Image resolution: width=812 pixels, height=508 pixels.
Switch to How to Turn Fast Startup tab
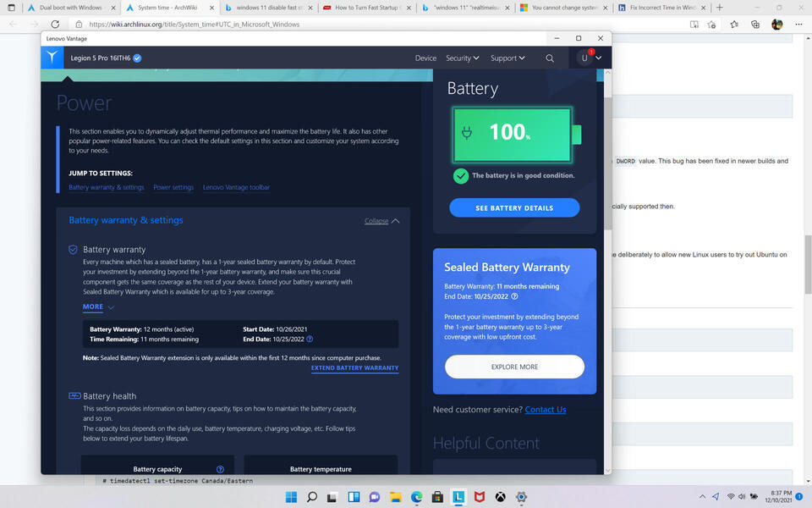[x=366, y=8]
